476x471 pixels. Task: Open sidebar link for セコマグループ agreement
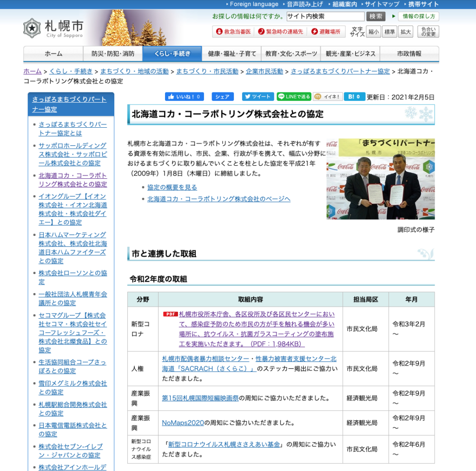tap(73, 333)
